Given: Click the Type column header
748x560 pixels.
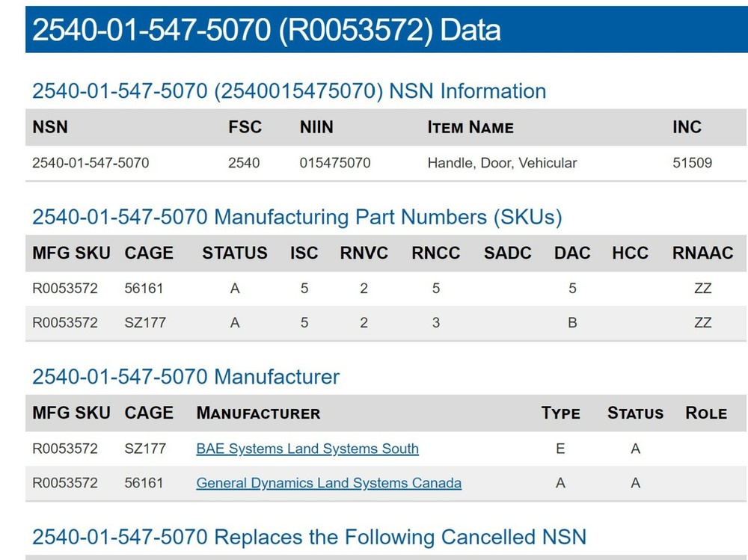Looking at the screenshot, I should pyautogui.click(x=560, y=413).
